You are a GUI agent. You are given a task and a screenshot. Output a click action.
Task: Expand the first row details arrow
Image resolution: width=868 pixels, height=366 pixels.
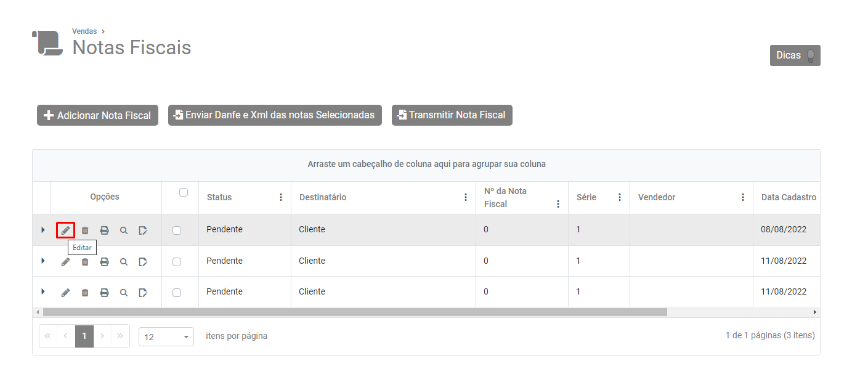(x=43, y=230)
